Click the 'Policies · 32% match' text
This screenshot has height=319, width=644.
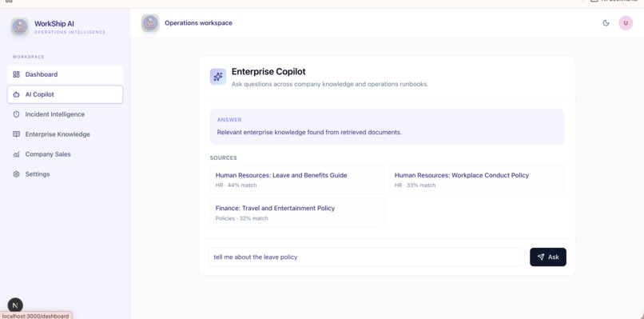242,218
